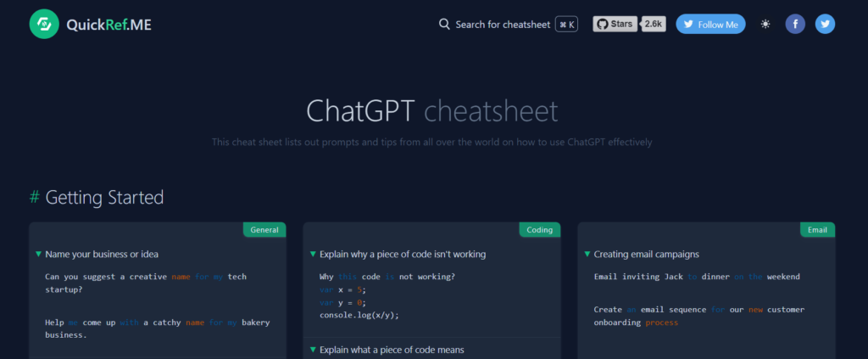This screenshot has height=359, width=868.
Task: Click the 'var x = 5;' code line
Action: (x=342, y=289)
